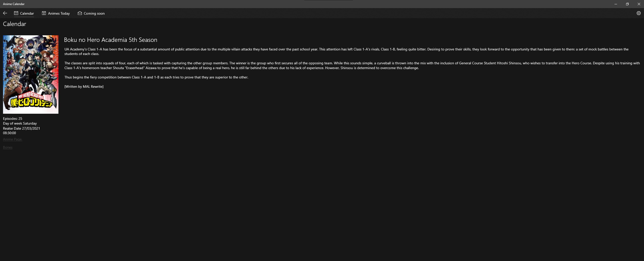Click the Boku no Hero Academia 5th Season title
644x261 pixels.
111,40
